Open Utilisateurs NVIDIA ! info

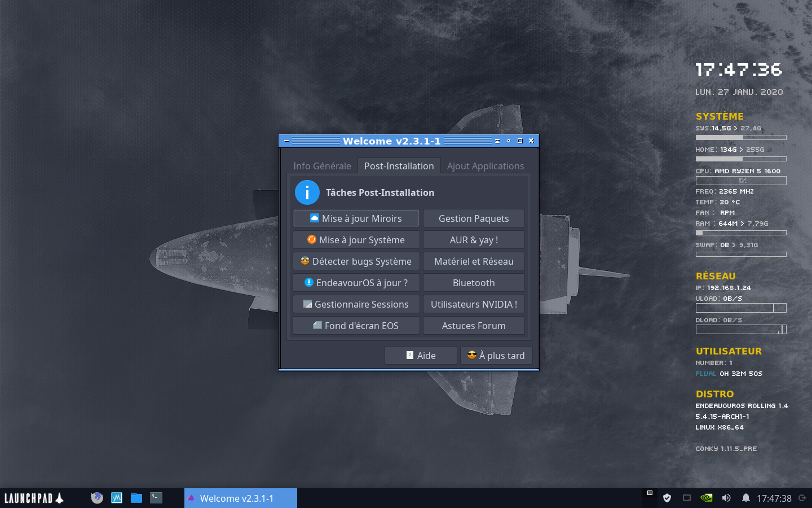point(474,304)
